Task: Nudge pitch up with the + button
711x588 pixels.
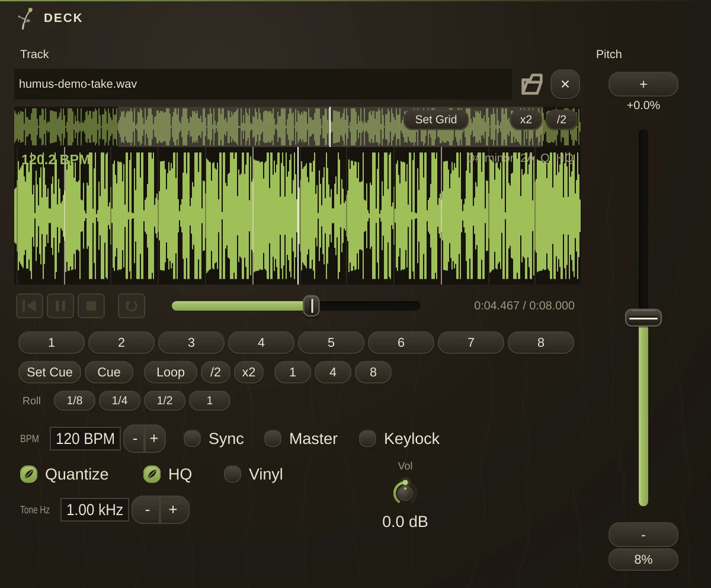Action: 643,84
